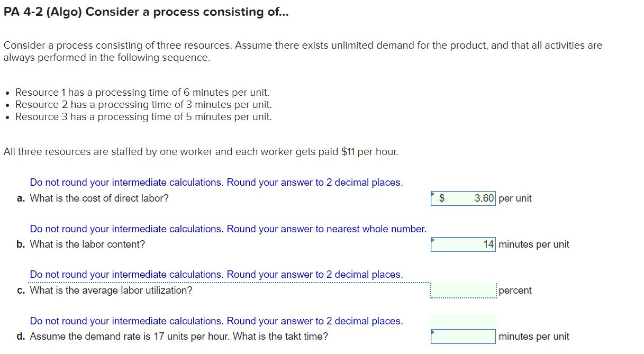Click the takt time answer field
Viewport: 644px width, 354px height.
coord(463,336)
